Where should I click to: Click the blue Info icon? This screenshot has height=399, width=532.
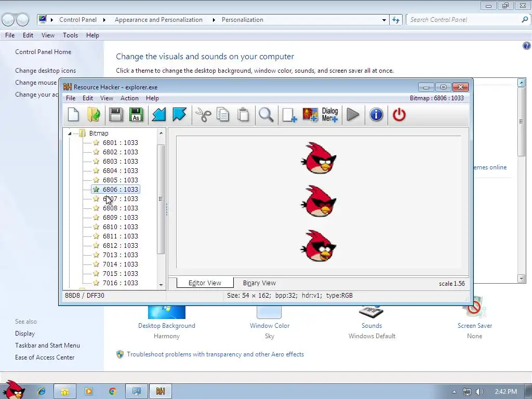(376, 115)
